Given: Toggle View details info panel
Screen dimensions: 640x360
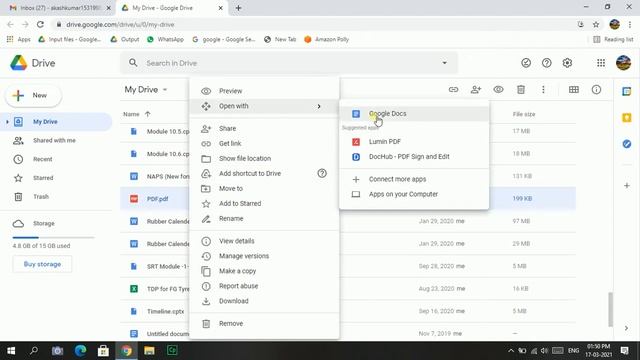Looking at the screenshot, I should [x=596, y=89].
